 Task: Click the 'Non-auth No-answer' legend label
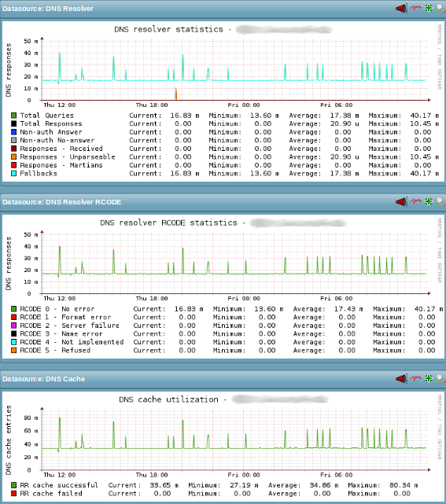pos(57,141)
